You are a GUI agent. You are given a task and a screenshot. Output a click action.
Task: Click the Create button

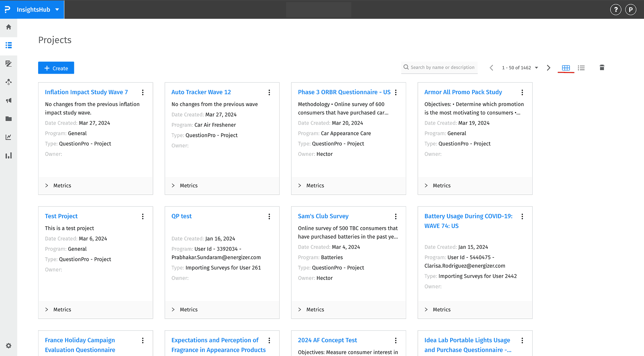pyautogui.click(x=56, y=68)
